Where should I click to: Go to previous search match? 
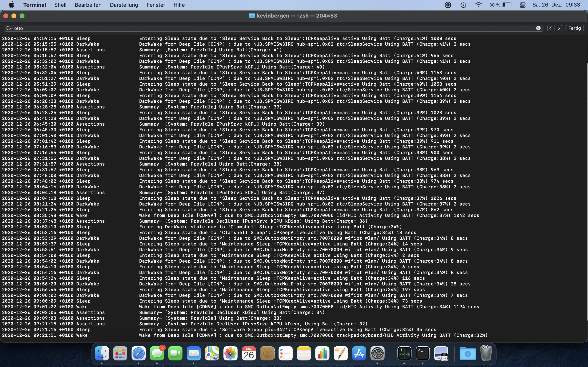pyautogui.click(x=551, y=28)
